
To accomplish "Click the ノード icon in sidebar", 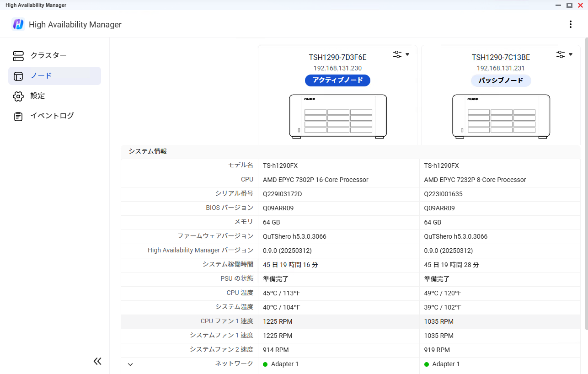I will click(18, 76).
